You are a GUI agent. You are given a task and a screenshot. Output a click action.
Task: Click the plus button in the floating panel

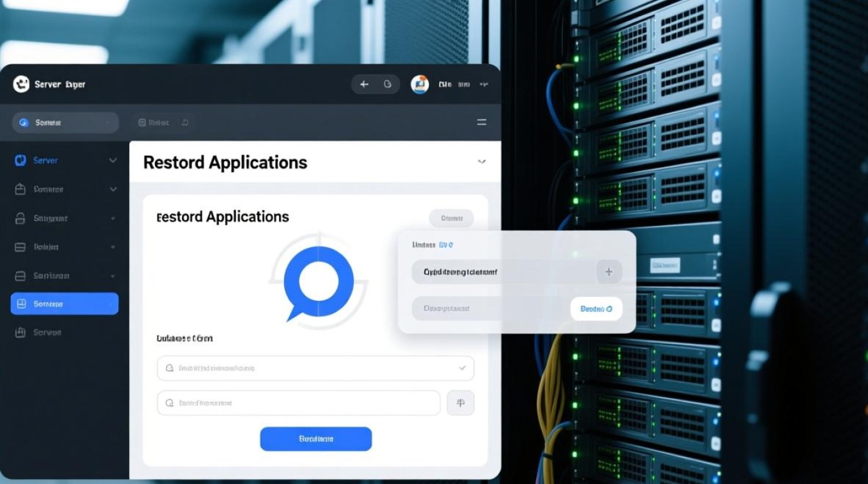point(608,272)
